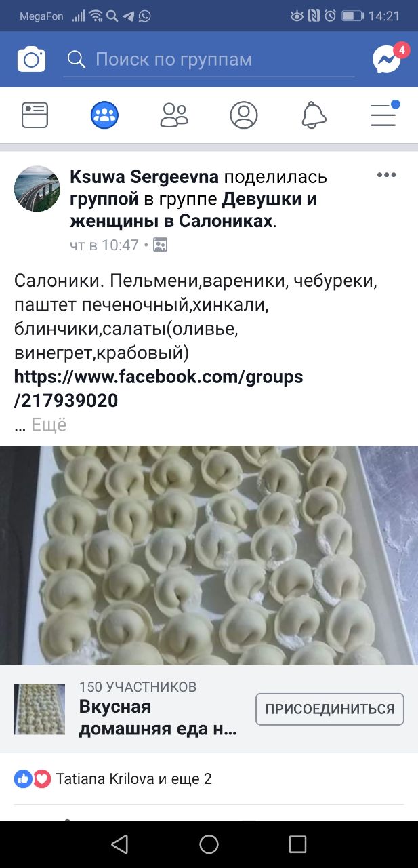The width and height of the screenshot is (418, 868).
Task: Tap the search magnifier icon
Action: click(x=77, y=60)
